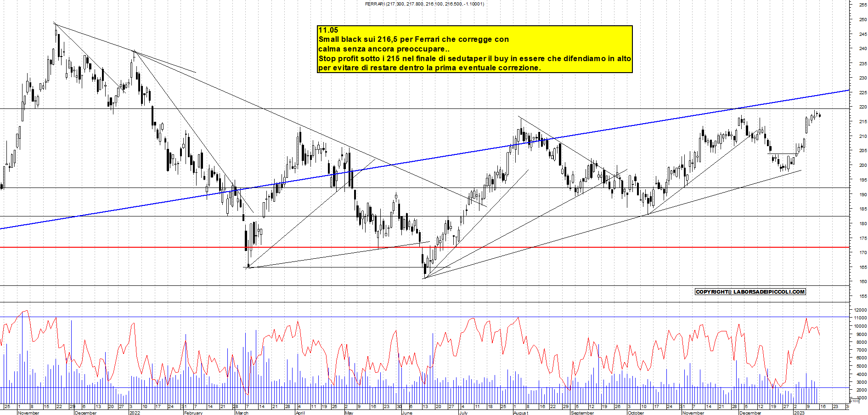Viewport: 868px width, 415px height.
Task: Click the 12000 volume level label
Action: 860,310
